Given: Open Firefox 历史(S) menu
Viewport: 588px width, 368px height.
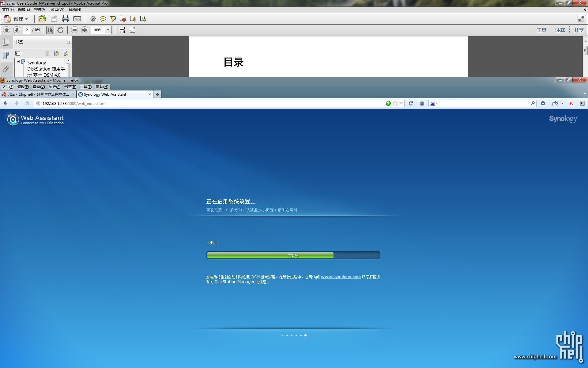Looking at the screenshot, I should (x=55, y=87).
